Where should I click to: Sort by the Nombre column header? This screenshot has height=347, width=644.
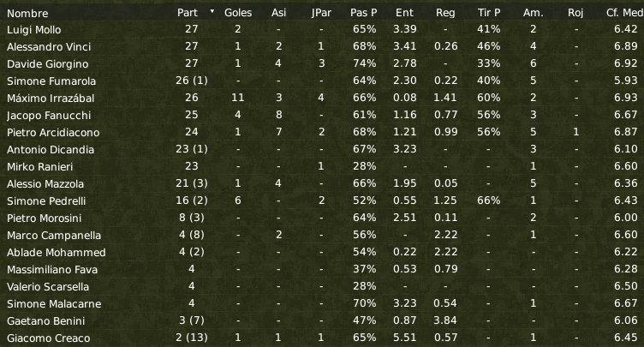pos(27,13)
